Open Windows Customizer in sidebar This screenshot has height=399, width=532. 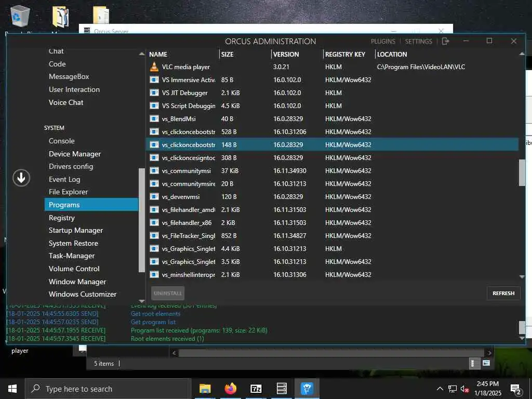(x=83, y=294)
